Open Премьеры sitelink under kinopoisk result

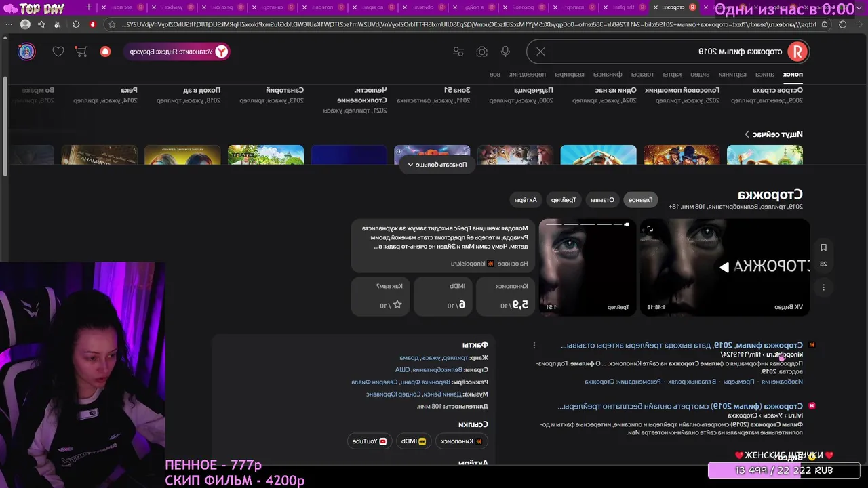[738, 382]
